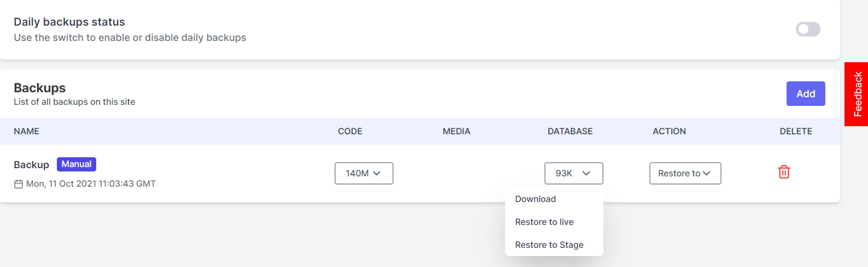868x267 pixels.
Task: Expand the Restore to action dropdown
Action: click(685, 173)
